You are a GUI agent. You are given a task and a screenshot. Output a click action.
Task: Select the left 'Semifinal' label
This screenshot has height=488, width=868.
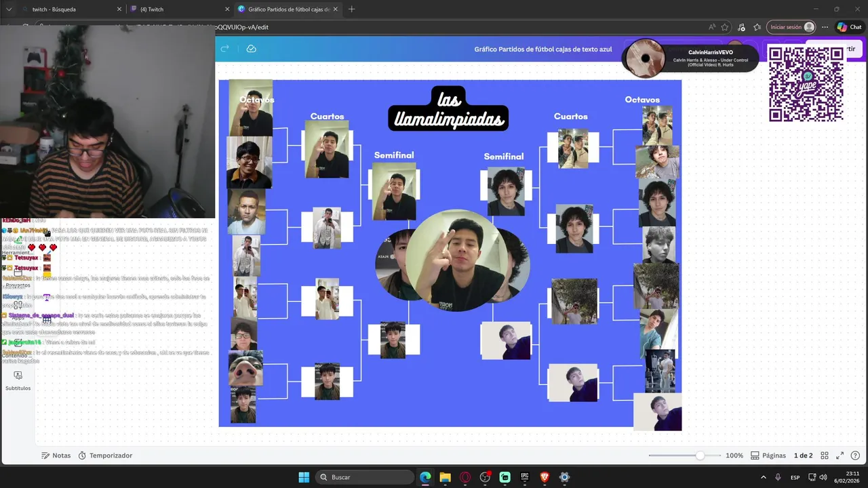pos(394,155)
